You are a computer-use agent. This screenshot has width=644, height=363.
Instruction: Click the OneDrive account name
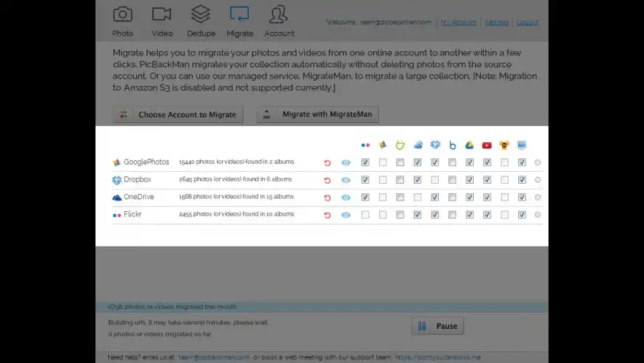click(x=139, y=196)
